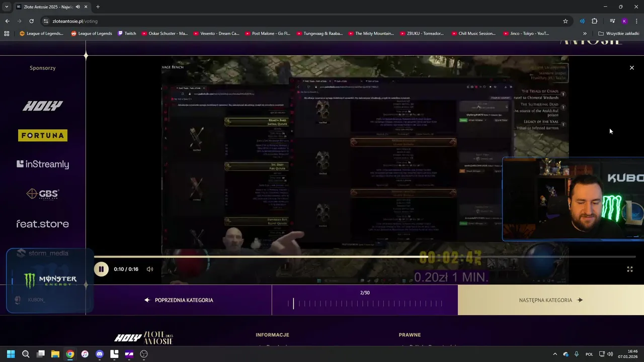
Task: Close the video overlay with X
Action: pos(632,67)
